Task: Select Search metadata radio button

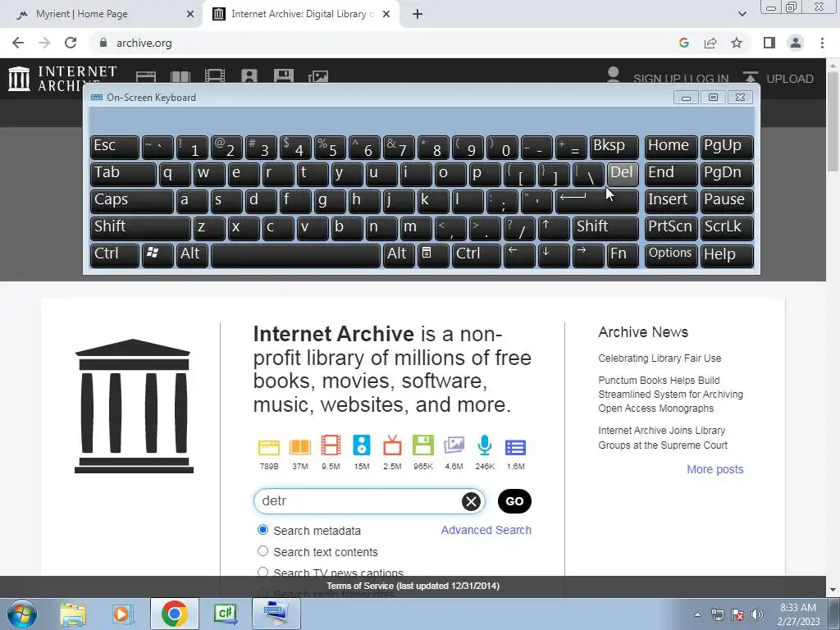Action: 262,530
